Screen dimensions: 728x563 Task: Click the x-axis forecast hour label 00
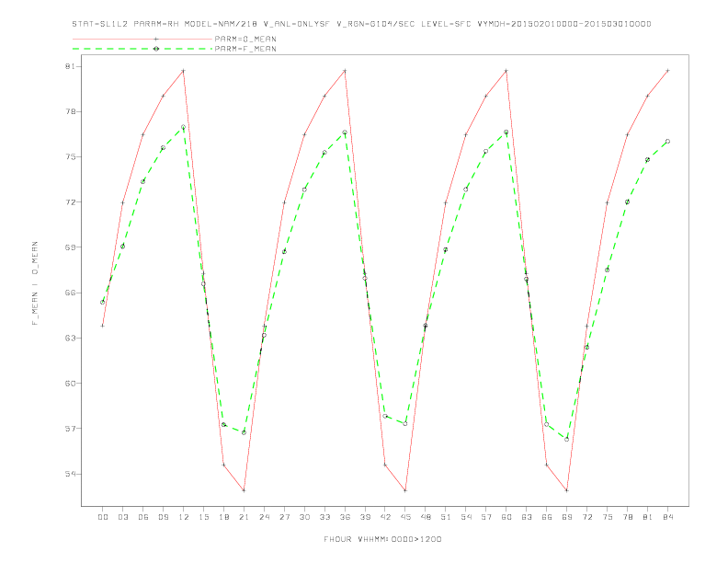[103, 517]
